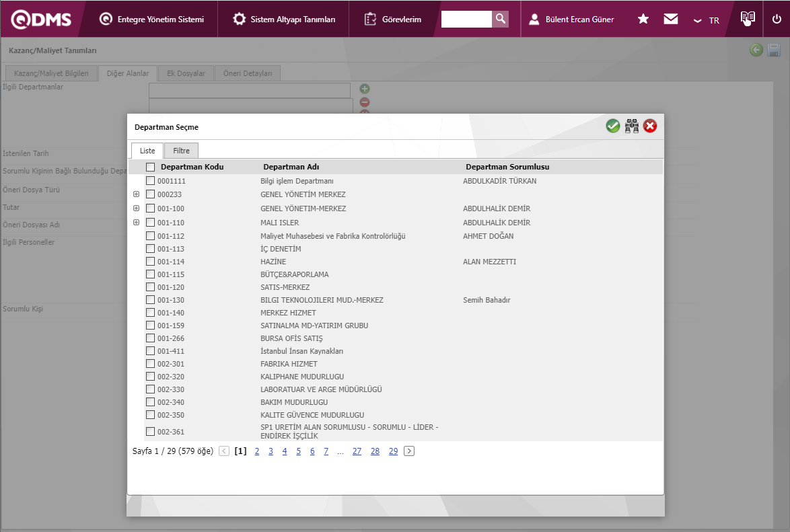Check the 0001111 Bilgi işlem Departmanı checkbox
The image size is (790, 532).
pyautogui.click(x=150, y=180)
